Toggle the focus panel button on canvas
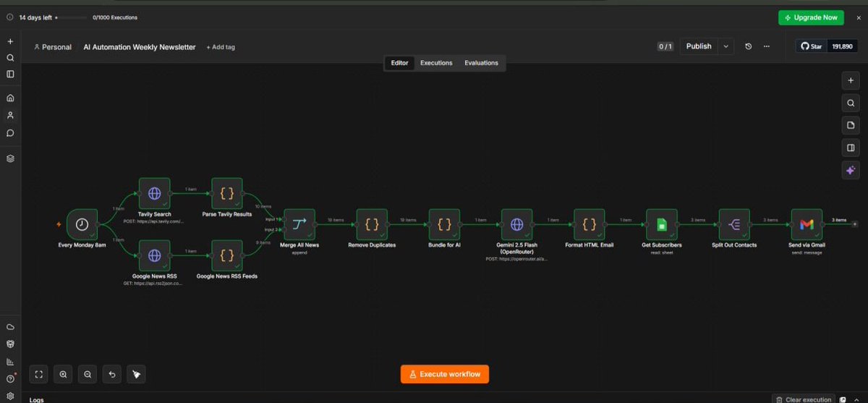 pos(851,148)
